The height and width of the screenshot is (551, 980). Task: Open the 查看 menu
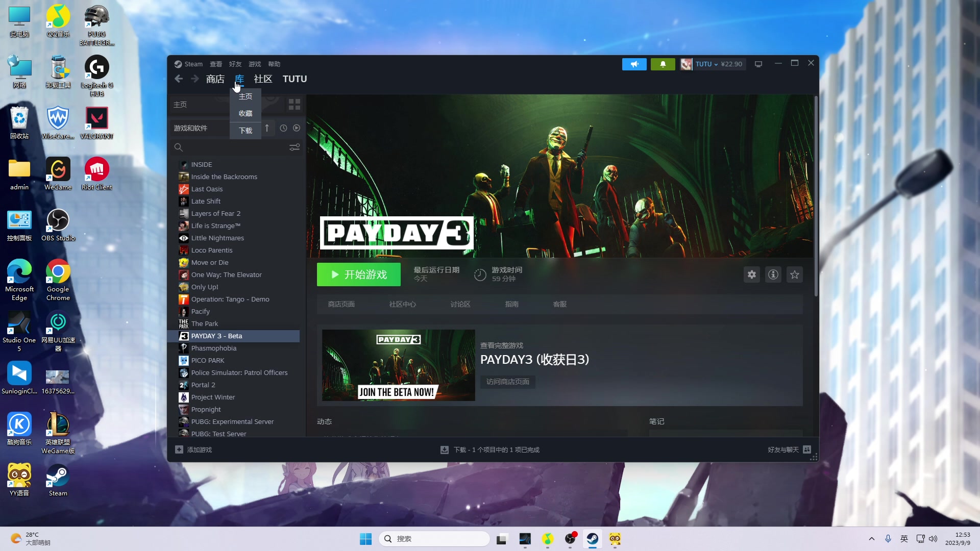pos(216,64)
